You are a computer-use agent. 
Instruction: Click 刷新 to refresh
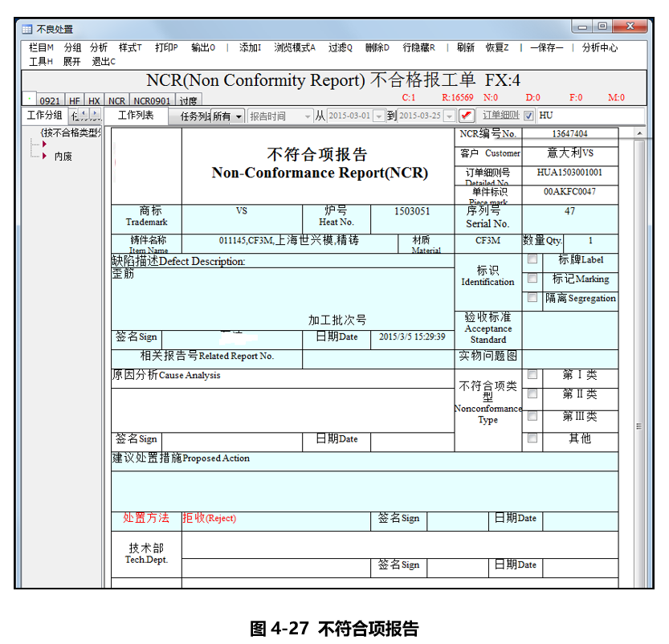pyautogui.click(x=466, y=47)
